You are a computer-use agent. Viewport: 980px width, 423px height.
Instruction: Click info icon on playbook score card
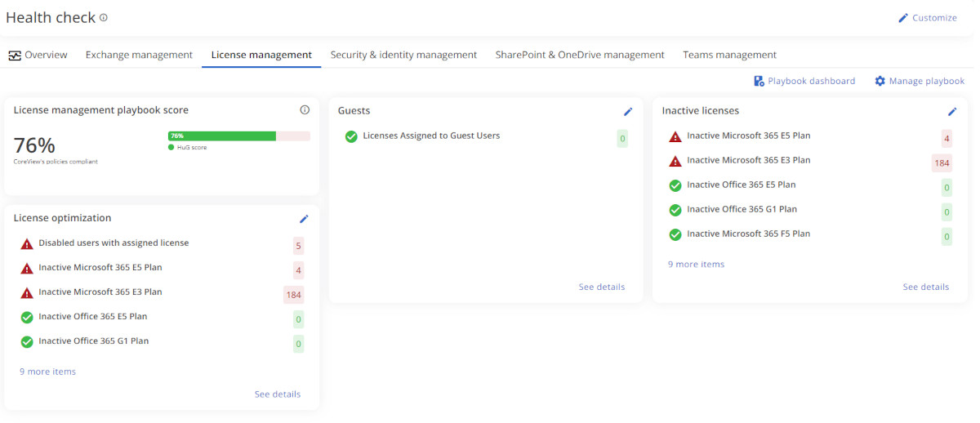[305, 110]
